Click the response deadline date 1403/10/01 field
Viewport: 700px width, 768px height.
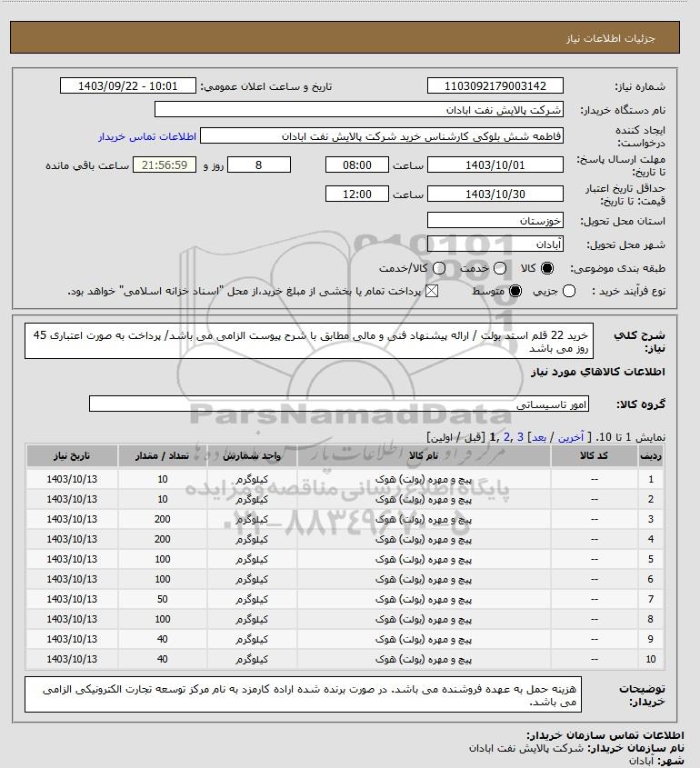tap(495, 165)
